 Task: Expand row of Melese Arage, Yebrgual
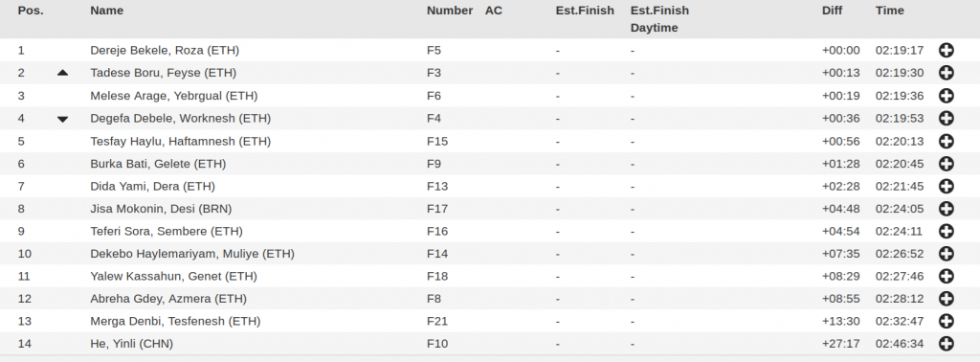point(947,96)
